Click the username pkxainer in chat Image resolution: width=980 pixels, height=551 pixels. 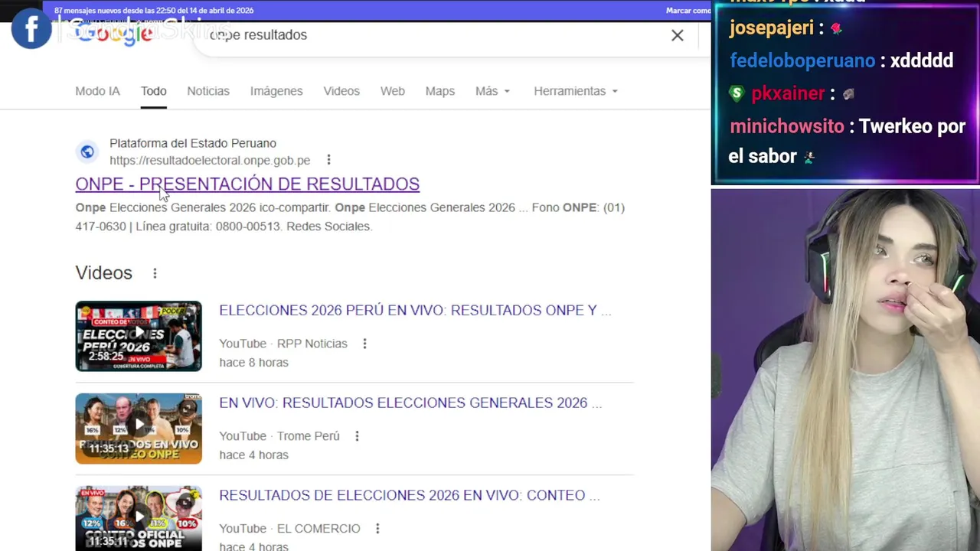click(788, 93)
